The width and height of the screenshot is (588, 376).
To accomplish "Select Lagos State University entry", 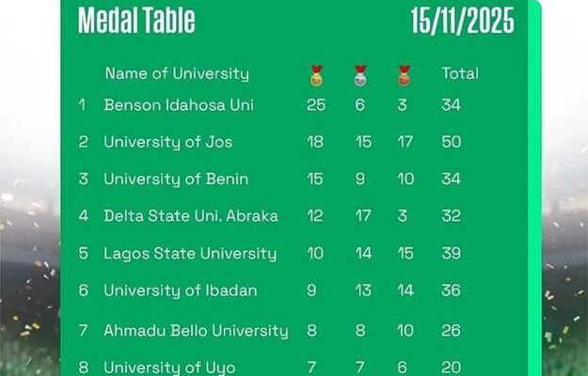I will point(190,254).
